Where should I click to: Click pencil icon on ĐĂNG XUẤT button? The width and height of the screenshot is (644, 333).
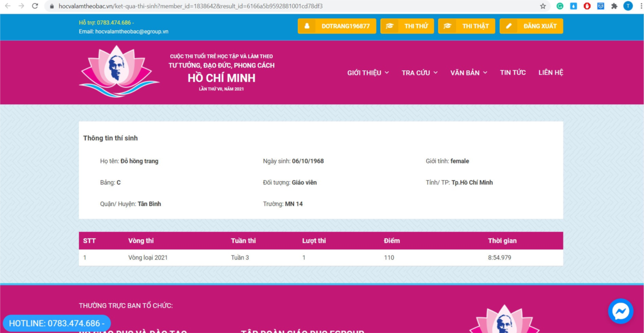click(x=509, y=26)
